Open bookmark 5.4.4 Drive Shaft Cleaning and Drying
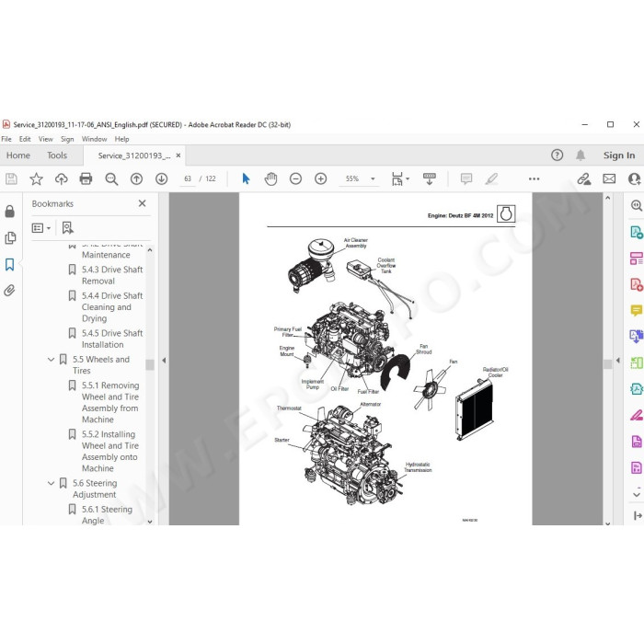Image resolution: width=644 pixels, height=644 pixels. 111,306
